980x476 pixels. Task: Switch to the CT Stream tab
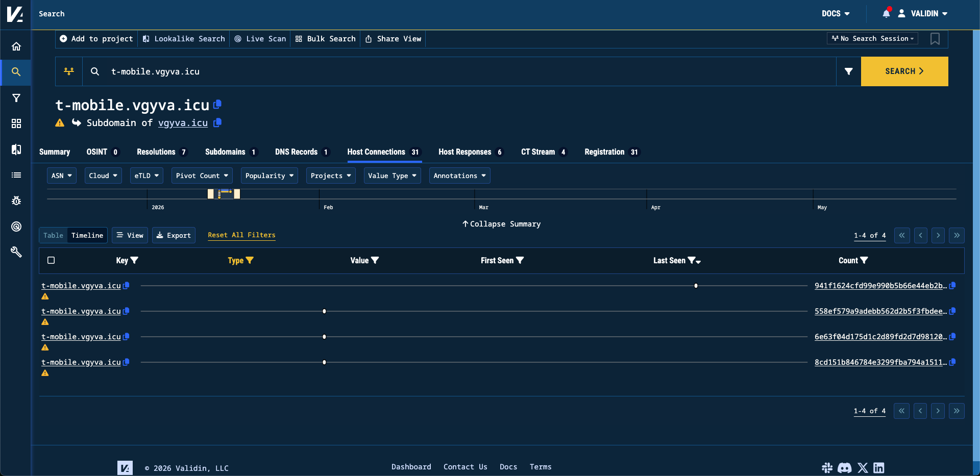[x=544, y=152]
